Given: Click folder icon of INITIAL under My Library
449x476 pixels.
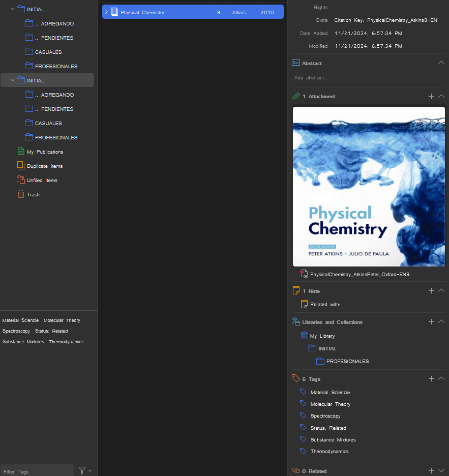Looking at the screenshot, I should point(312,348).
